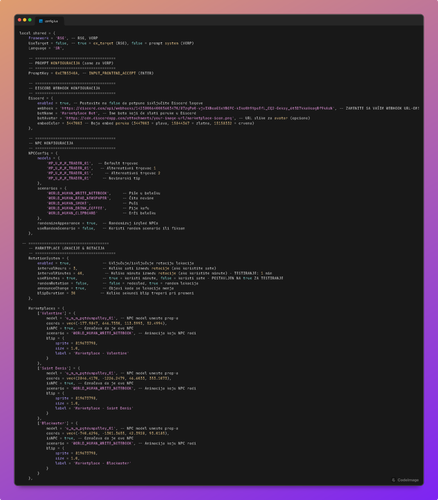Image resolution: width=438 pixels, height=500 pixels.
Task: Click the 'WORLD_HUMAN_DRINK_COFFEE' string
Action: pos(76,208)
